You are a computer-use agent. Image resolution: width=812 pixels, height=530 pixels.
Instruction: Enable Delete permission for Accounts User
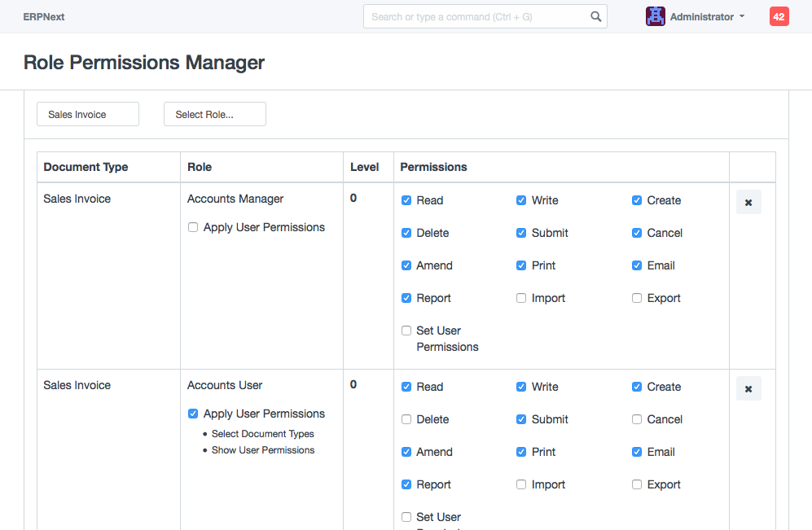(x=406, y=420)
